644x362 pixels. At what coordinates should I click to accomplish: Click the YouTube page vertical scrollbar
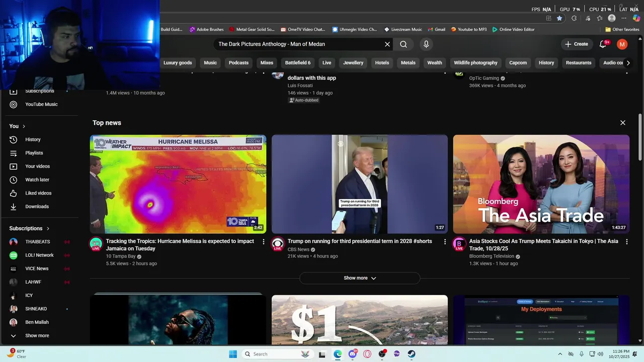(640, 137)
